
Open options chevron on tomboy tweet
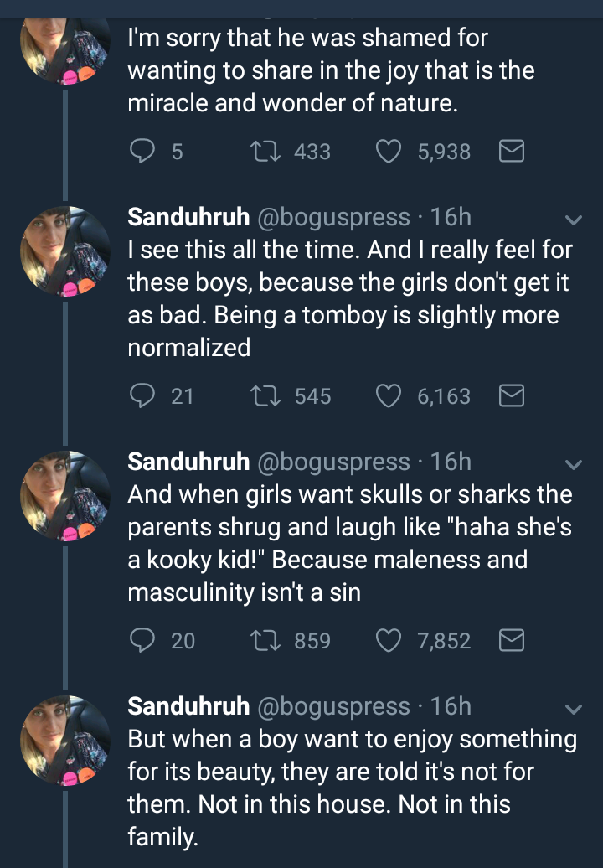[x=574, y=220]
